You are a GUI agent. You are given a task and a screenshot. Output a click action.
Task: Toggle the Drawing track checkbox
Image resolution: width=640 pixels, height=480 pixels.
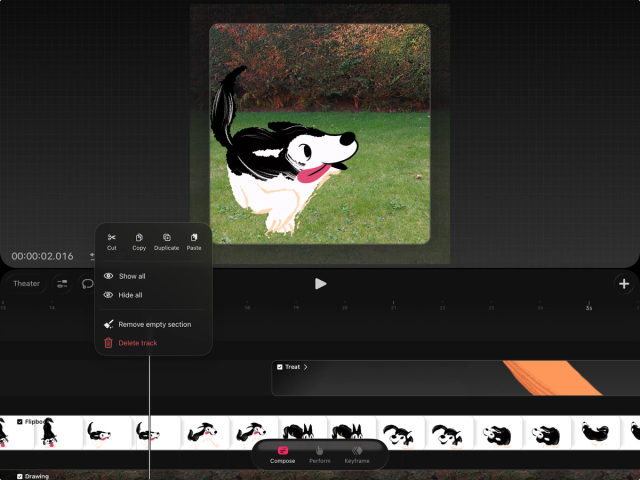[x=20, y=476]
